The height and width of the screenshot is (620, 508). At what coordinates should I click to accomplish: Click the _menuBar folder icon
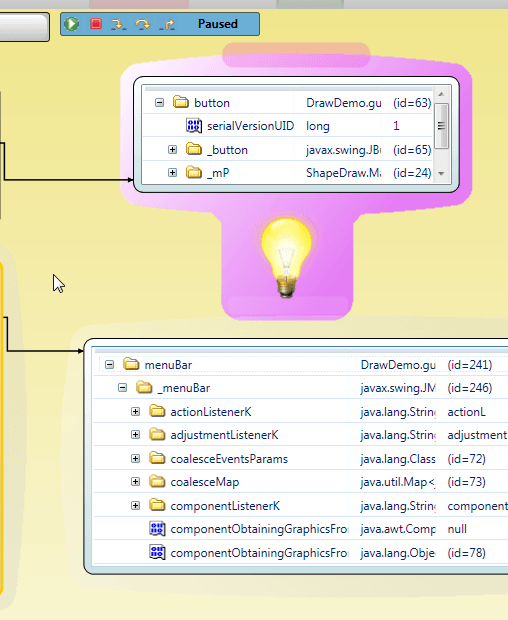[x=144, y=387]
